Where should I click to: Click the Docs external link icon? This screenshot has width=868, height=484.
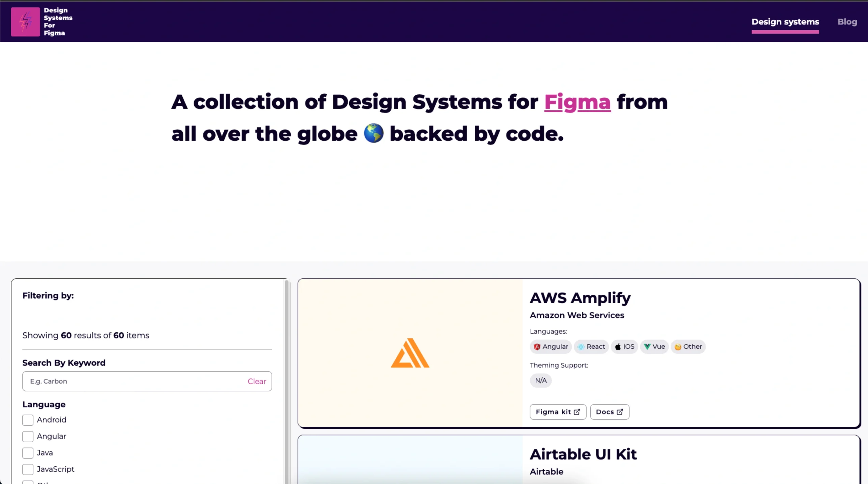click(x=620, y=412)
